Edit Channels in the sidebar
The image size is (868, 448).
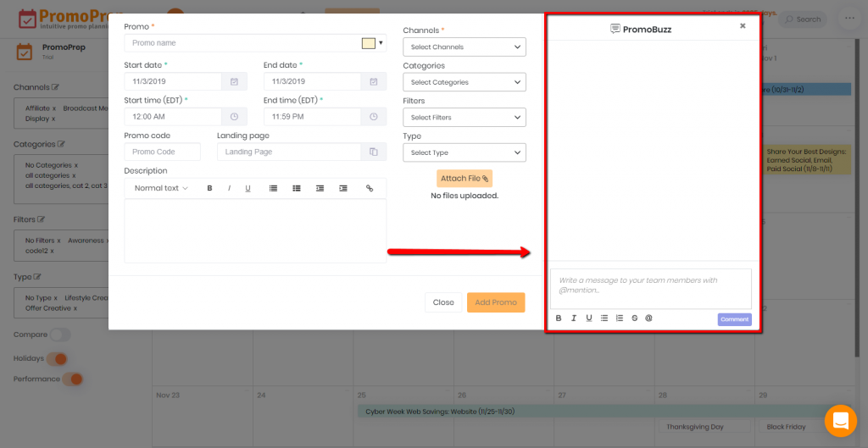pyautogui.click(x=55, y=87)
